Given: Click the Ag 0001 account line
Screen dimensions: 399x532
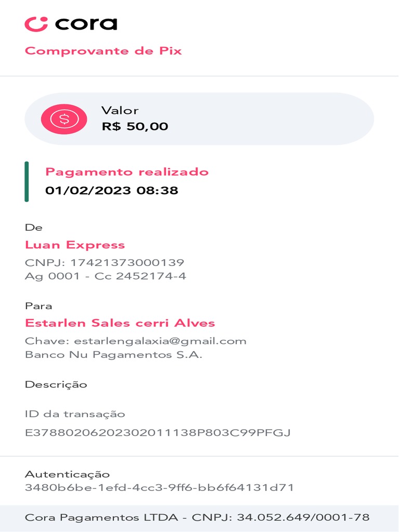Looking at the screenshot, I should pyautogui.click(x=105, y=276).
